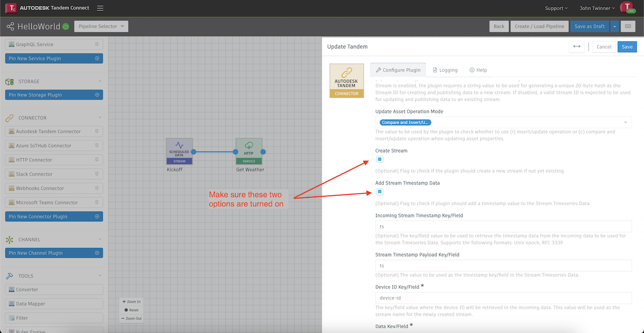644x333 pixels.
Task: Select the Data Mapper tool
Action: point(54,304)
